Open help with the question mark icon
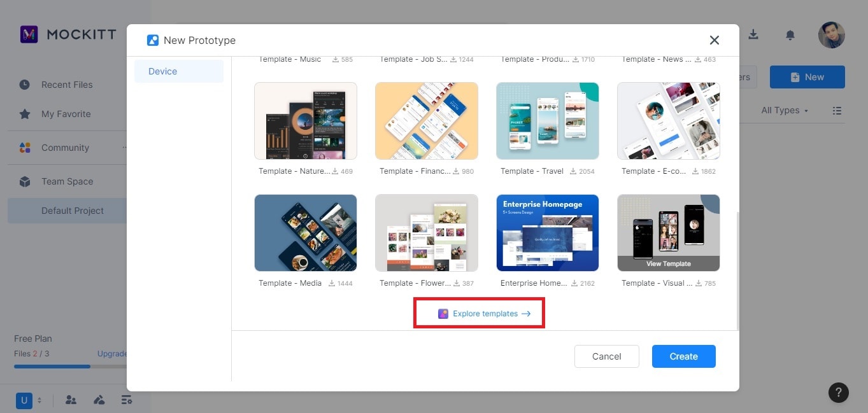This screenshot has height=413, width=868. point(839,392)
